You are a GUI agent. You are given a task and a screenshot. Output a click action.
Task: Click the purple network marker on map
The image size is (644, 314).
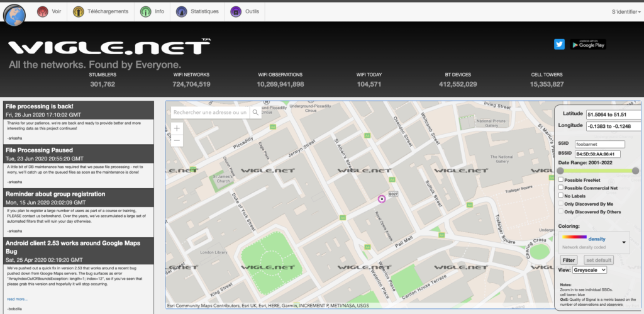(382, 199)
